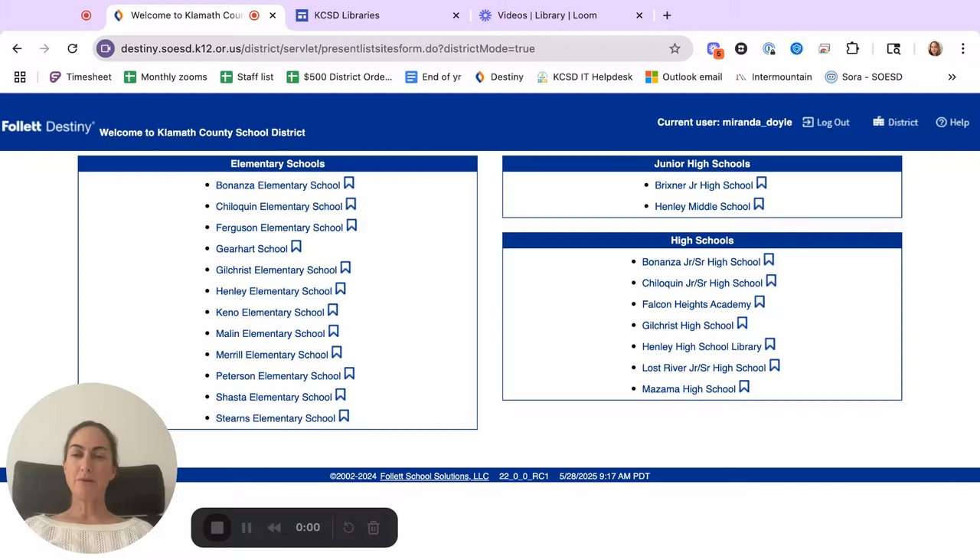Bookmark Lost River Jr/Sr High School icon
The height and width of the screenshot is (560, 980).
(774, 366)
